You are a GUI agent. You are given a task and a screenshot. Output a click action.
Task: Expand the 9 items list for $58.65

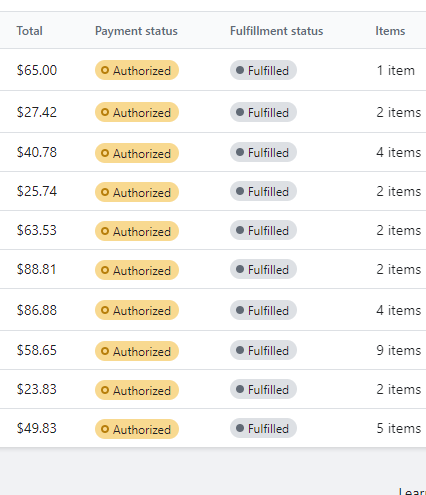[x=399, y=350]
